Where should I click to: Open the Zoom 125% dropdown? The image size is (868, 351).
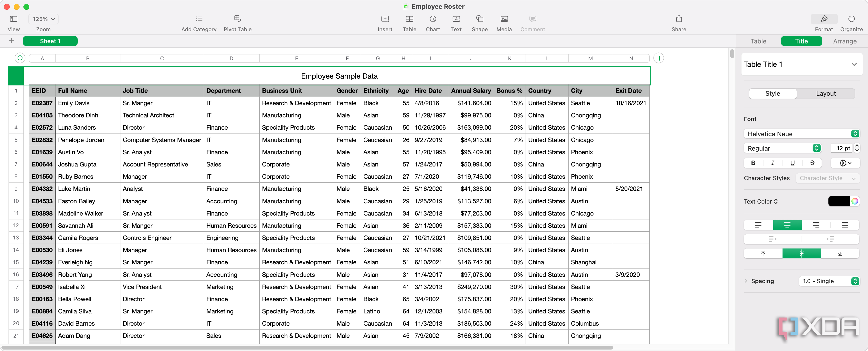tap(43, 19)
